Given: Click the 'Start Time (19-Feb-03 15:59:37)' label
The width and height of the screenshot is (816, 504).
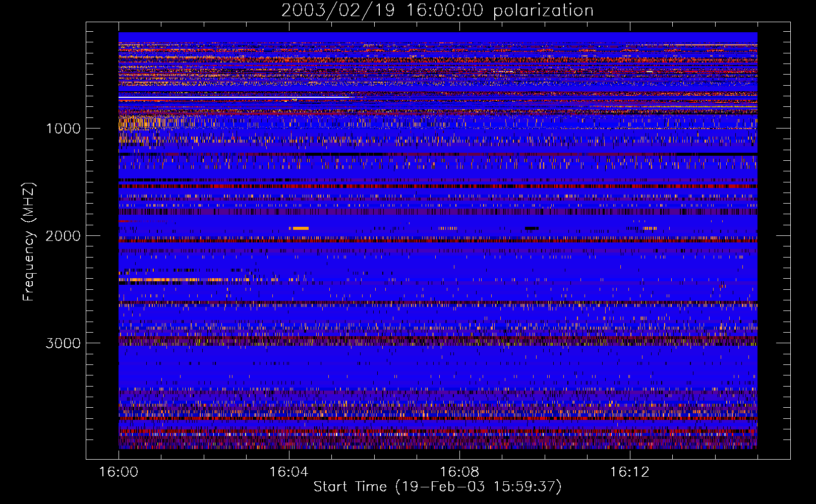Looking at the screenshot, I should [x=437, y=487].
